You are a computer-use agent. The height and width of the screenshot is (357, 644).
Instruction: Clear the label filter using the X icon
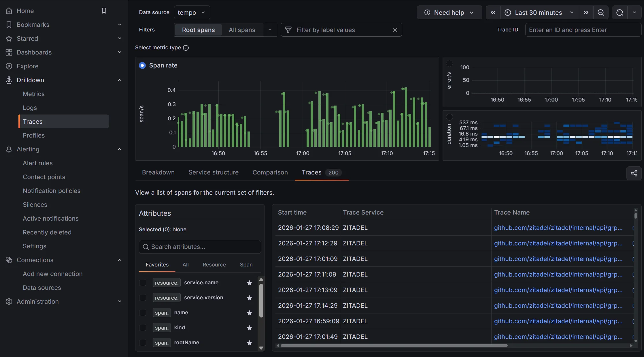tap(395, 30)
